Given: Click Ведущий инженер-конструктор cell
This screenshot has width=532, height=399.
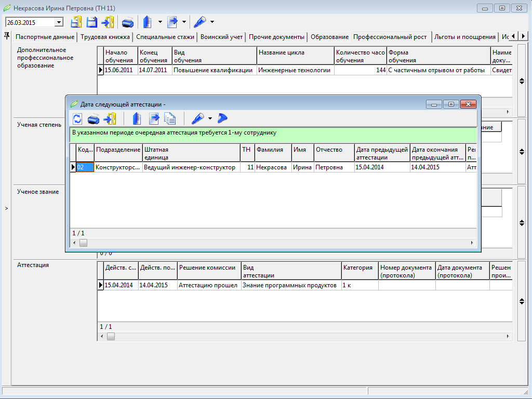Looking at the screenshot, I should (x=191, y=167).
